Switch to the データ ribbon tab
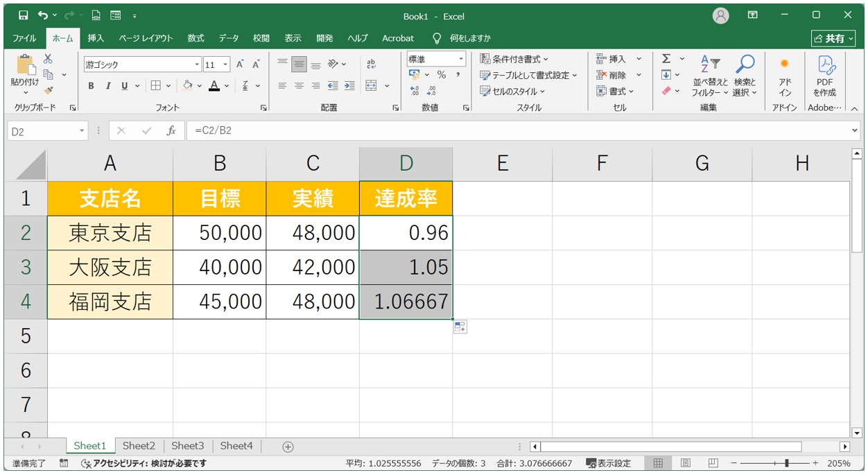The height and width of the screenshot is (475, 868). click(x=229, y=38)
